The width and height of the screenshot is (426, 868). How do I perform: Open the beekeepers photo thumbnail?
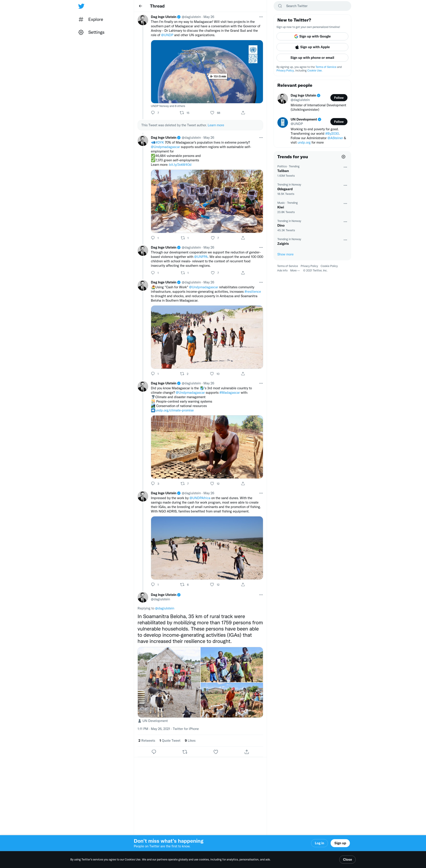click(207, 201)
